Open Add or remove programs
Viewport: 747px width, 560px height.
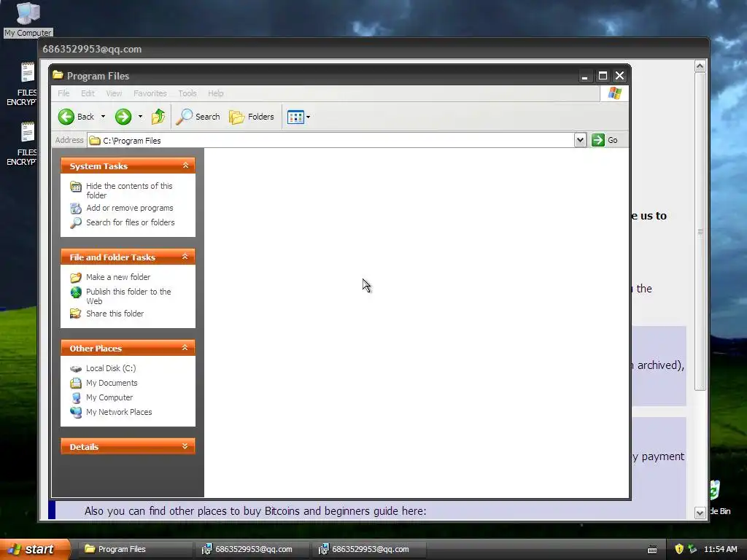(130, 208)
